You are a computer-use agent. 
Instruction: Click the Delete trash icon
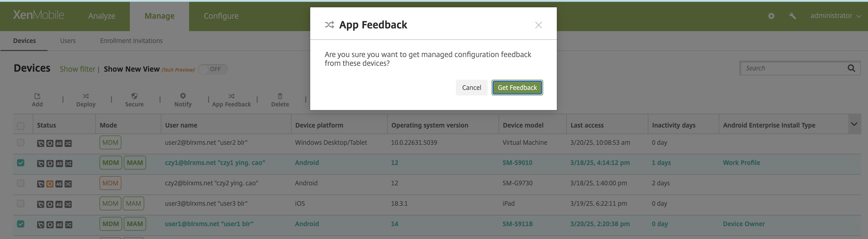click(x=280, y=96)
